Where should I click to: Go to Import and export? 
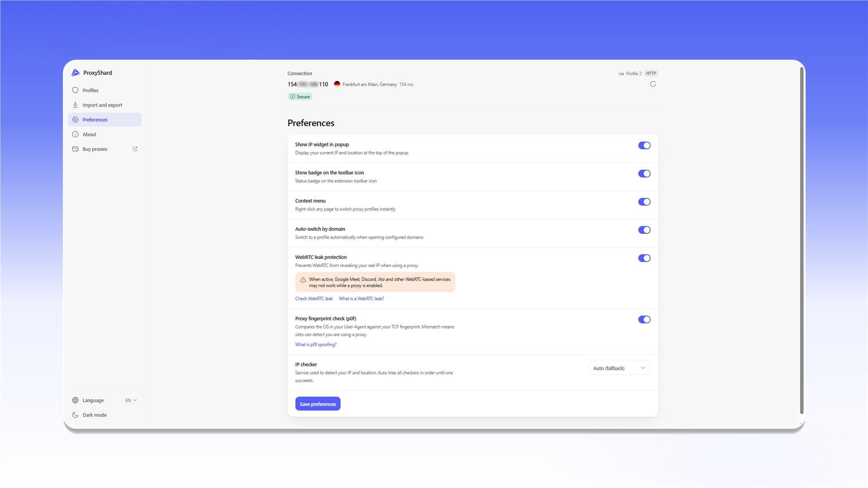point(104,105)
